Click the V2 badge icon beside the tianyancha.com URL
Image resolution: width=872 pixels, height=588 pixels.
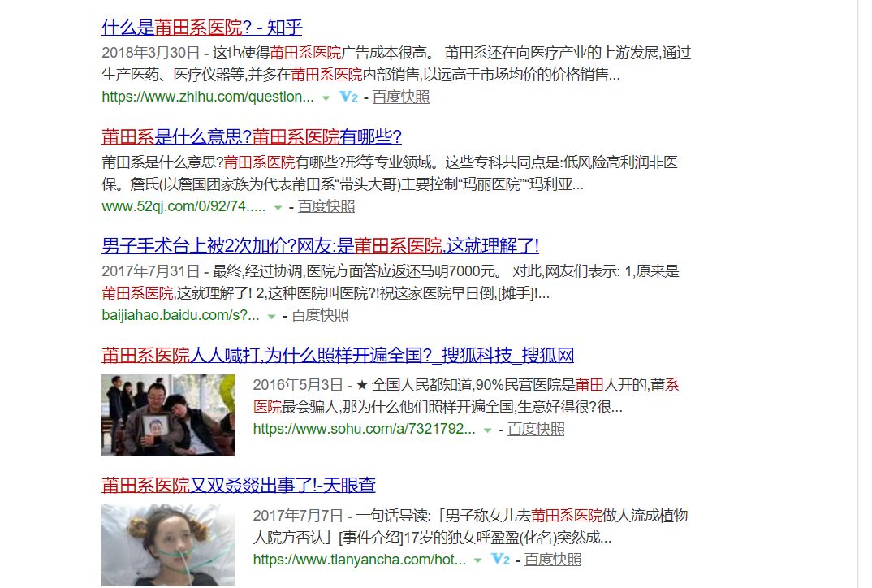pos(500,560)
